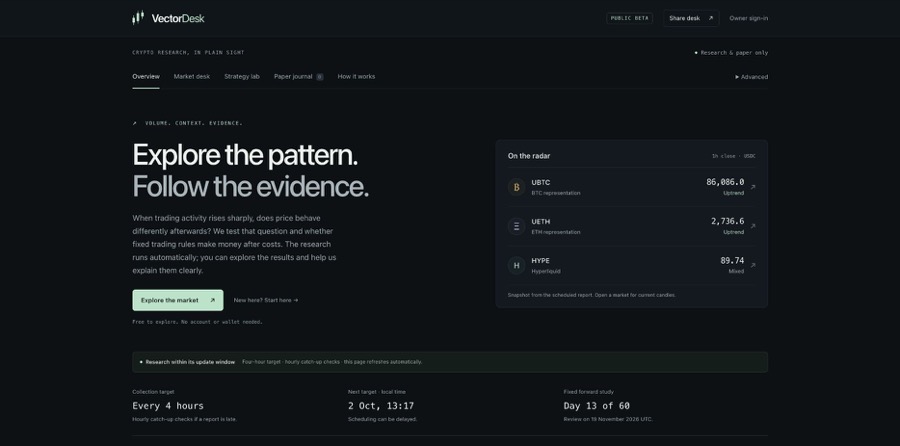Image resolution: width=900 pixels, height=446 pixels.
Task: Select the Overview tab
Action: point(146,76)
